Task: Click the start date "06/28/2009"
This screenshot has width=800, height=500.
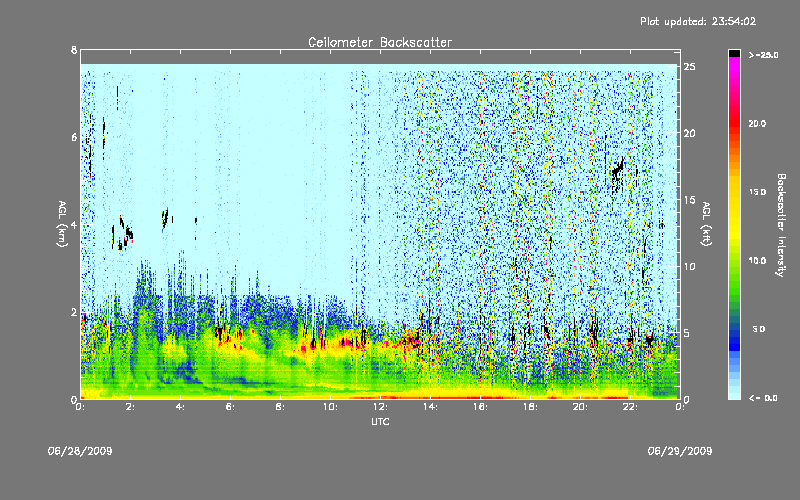Action: point(80,451)
